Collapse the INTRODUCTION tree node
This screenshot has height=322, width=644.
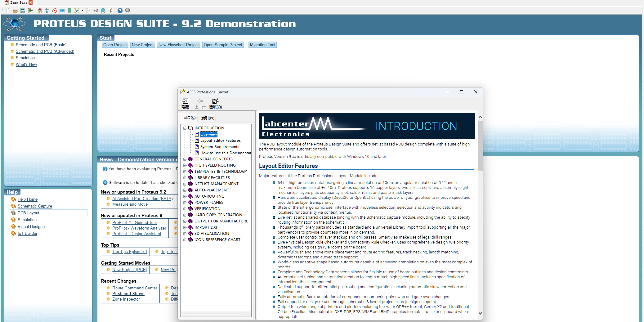click(x=185, y=128)
